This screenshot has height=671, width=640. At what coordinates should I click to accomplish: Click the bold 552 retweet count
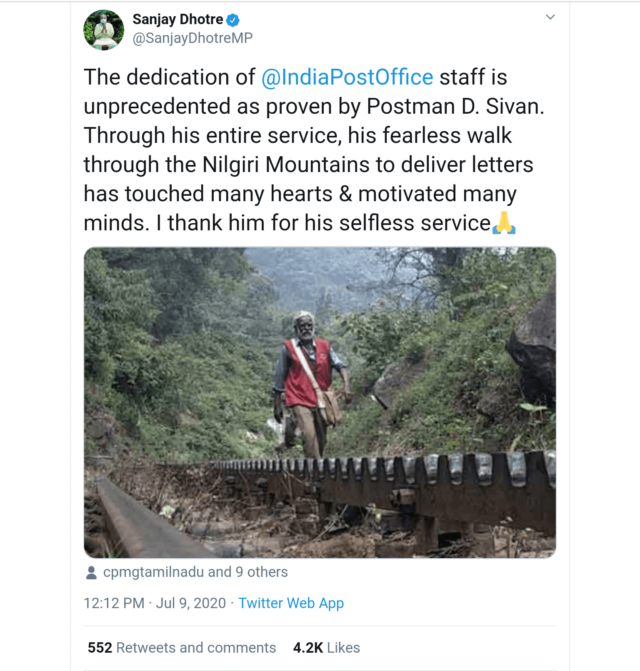[99, 647]
